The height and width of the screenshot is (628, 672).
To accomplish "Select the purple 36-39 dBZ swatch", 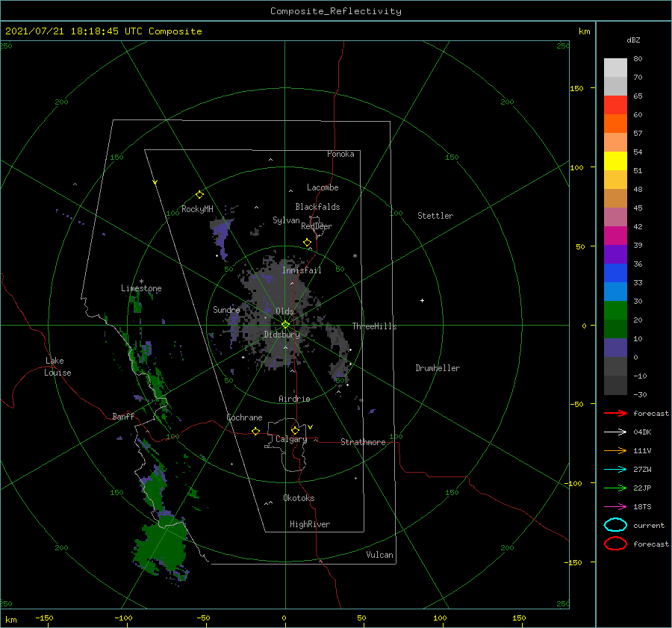I will 615,255.
